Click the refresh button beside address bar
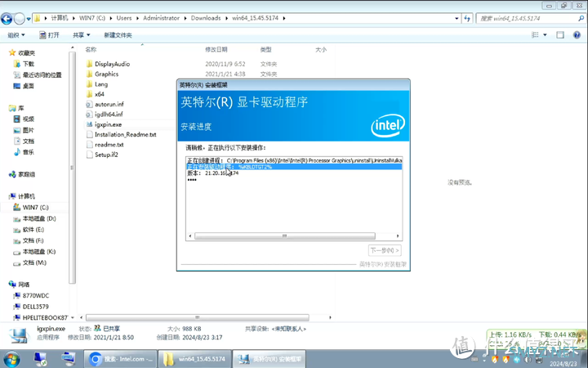 tap(467, 18)
